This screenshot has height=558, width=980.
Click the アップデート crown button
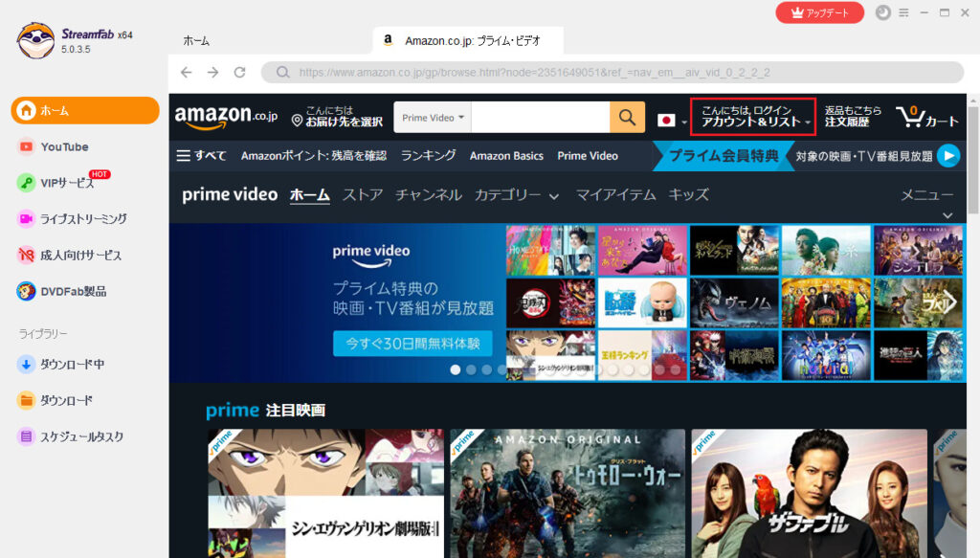[819, 12]
